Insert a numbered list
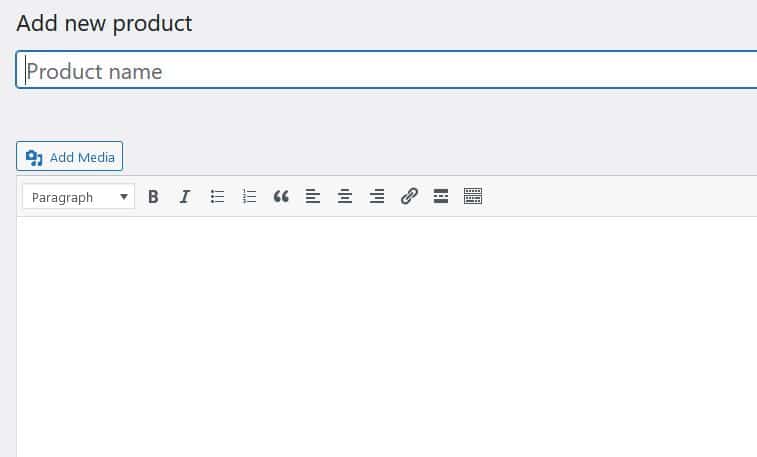 (x=249, y=197)
